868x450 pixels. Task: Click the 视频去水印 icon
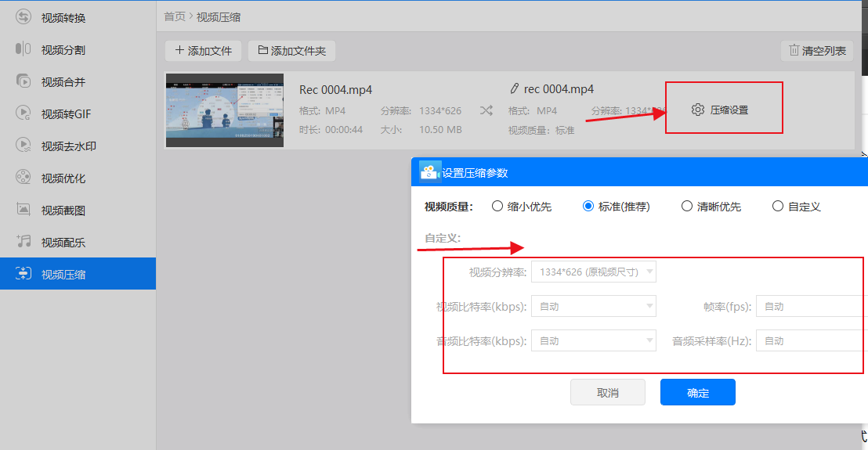pyautogui.click(x=24, y=146)
